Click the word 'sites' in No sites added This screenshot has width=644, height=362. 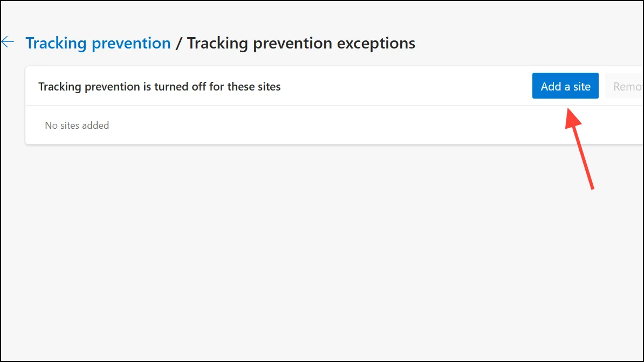(x=70, y=125)
